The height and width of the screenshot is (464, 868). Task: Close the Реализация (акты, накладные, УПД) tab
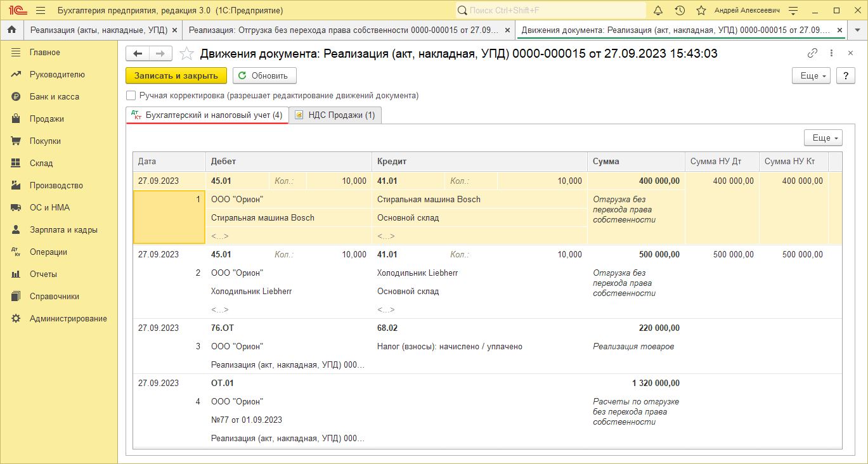[174, 30]
